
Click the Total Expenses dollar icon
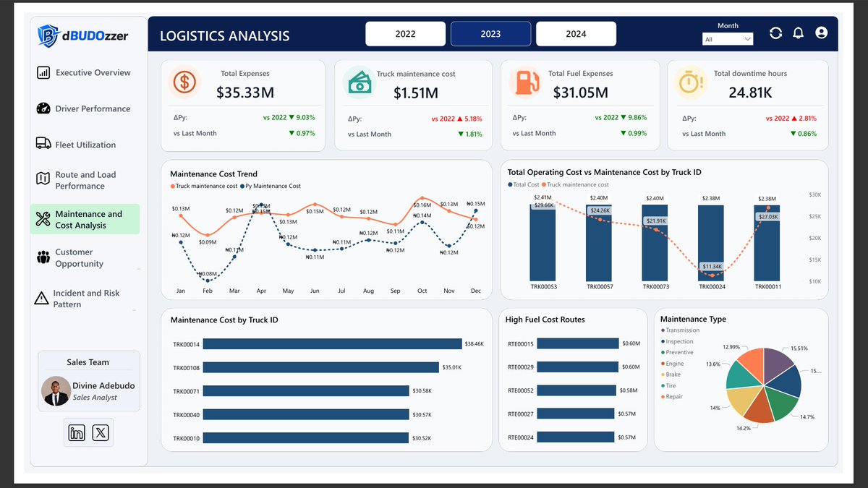click(x=184, y=82)
